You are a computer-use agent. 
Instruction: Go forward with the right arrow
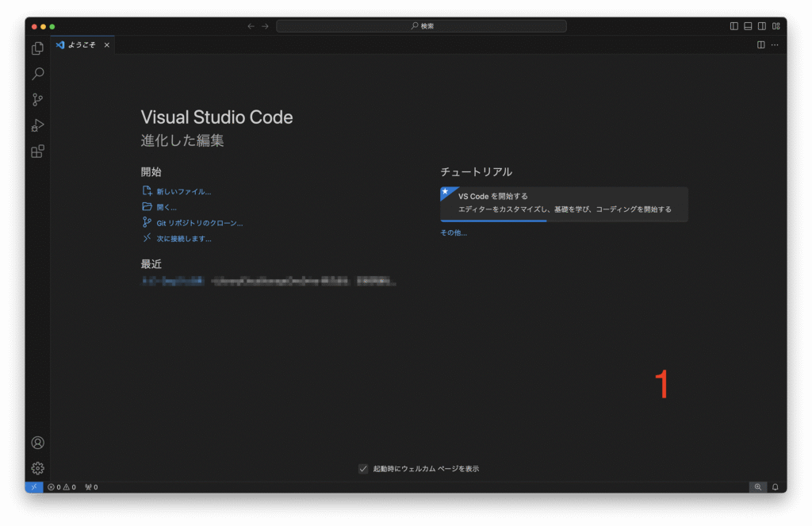tap(265, 26)
